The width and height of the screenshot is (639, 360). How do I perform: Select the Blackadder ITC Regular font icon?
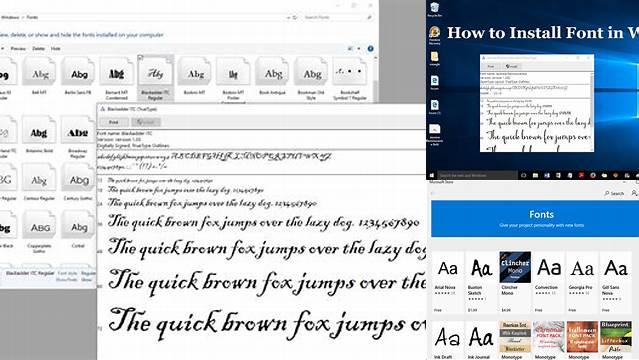(155, 73)
